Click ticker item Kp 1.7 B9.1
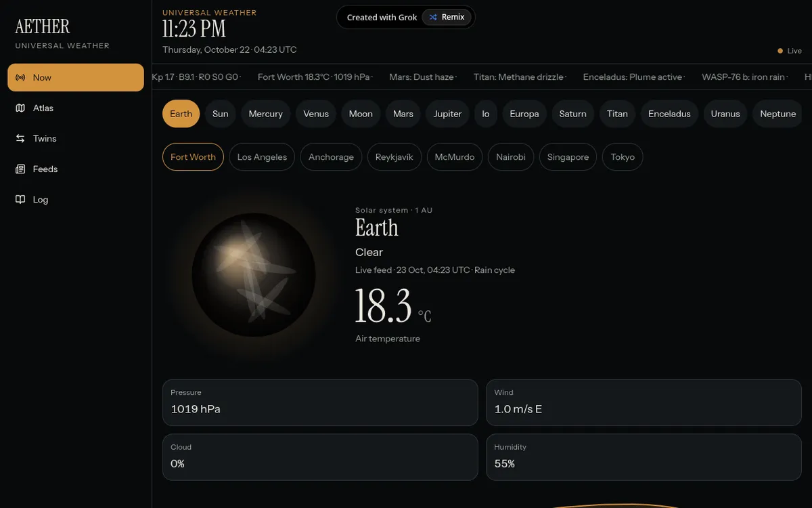This screenshot has height=508, width=812. 195,77
